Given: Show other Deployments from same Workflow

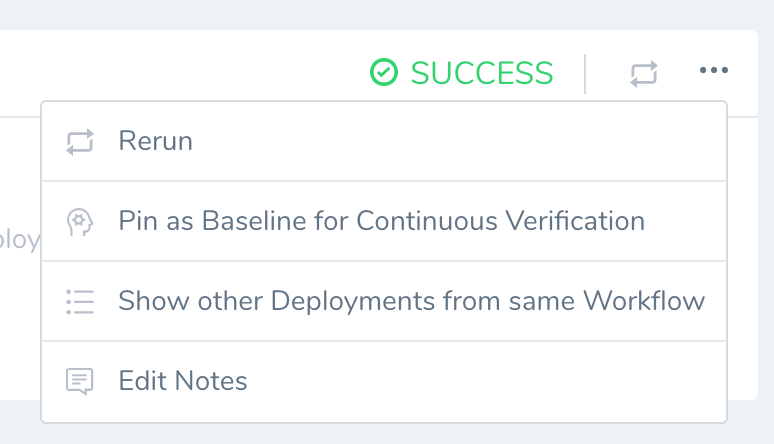Looking at the screenshot, I should pyautogui.click(x=384, y=301).
